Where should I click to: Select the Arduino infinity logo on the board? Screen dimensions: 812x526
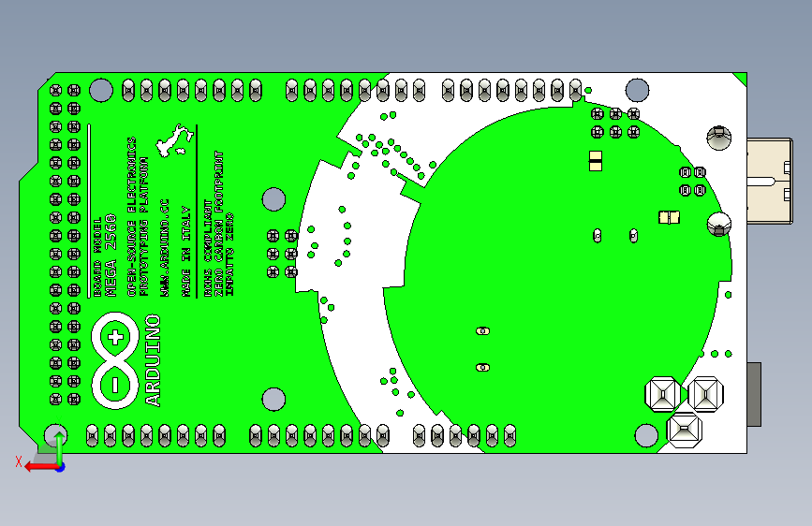[115, 361]
